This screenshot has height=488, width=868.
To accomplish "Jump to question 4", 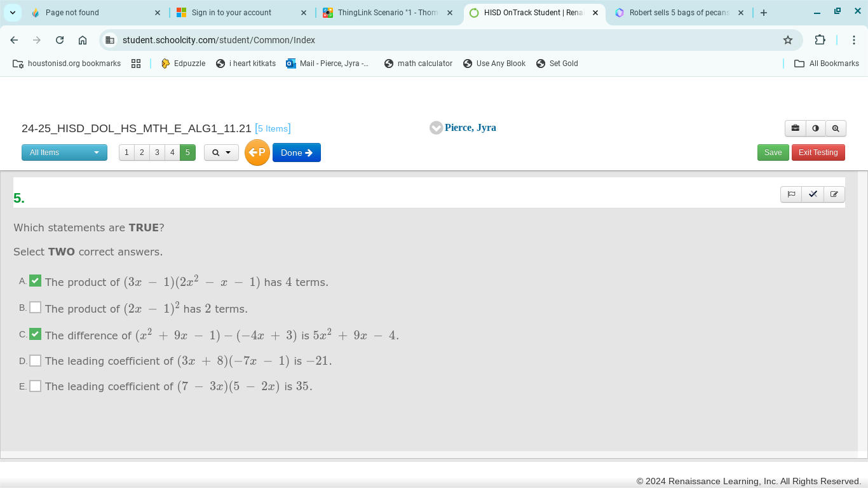I will click(x=172, y=152).
